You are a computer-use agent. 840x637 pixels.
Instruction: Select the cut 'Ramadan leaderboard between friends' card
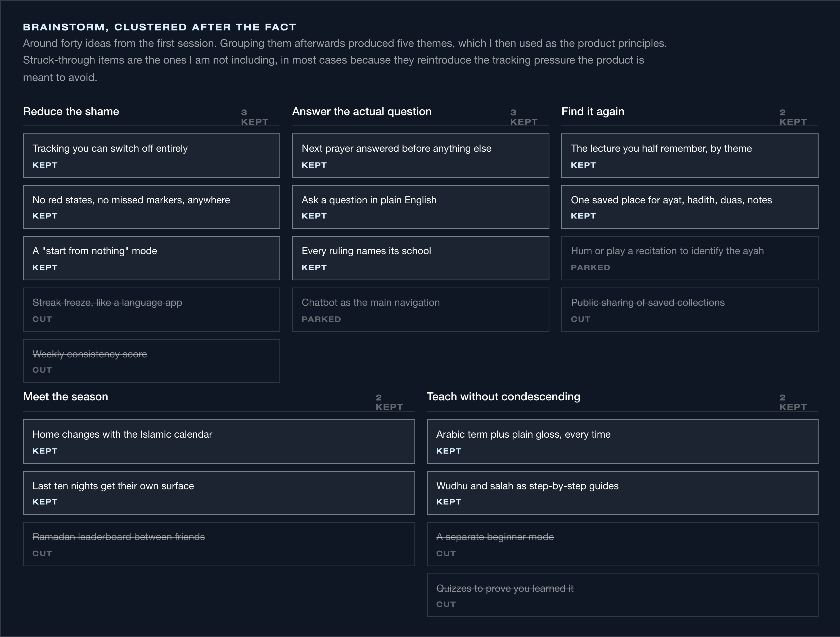point(219,544)
